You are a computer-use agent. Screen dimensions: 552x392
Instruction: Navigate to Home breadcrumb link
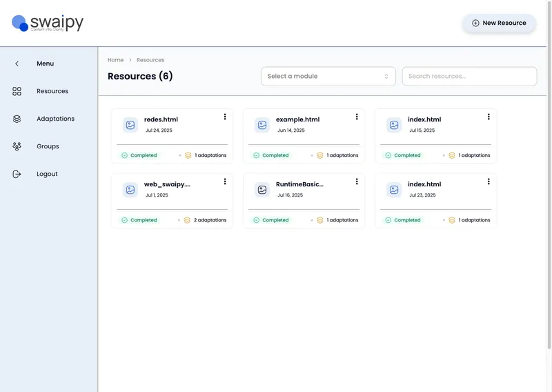click(x=115, y=60)
